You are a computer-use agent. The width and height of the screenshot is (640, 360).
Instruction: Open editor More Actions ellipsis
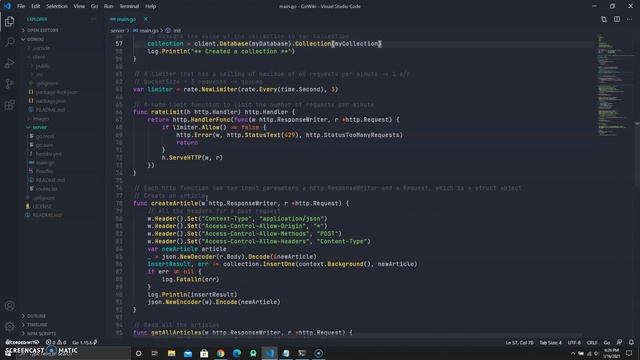click(629, 19)
